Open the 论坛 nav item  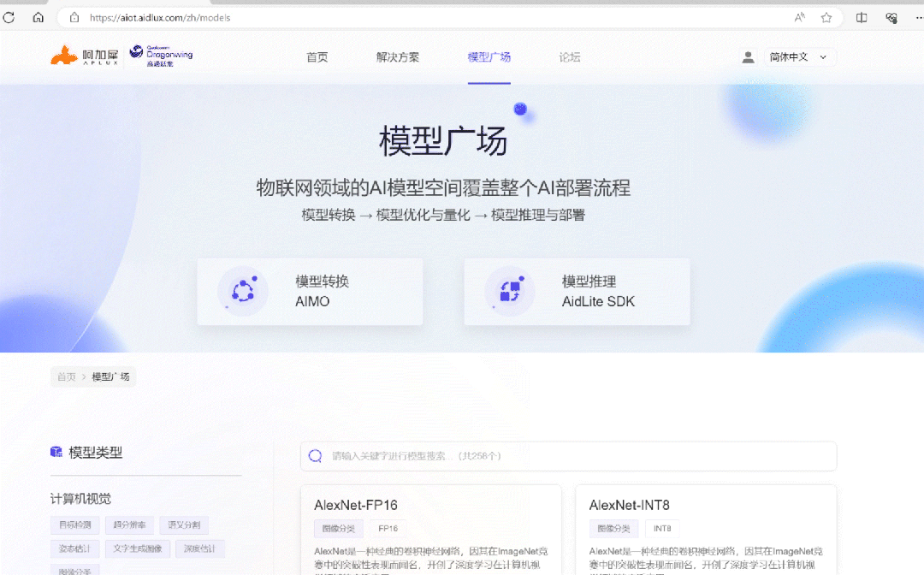click(x=570, y=56)
